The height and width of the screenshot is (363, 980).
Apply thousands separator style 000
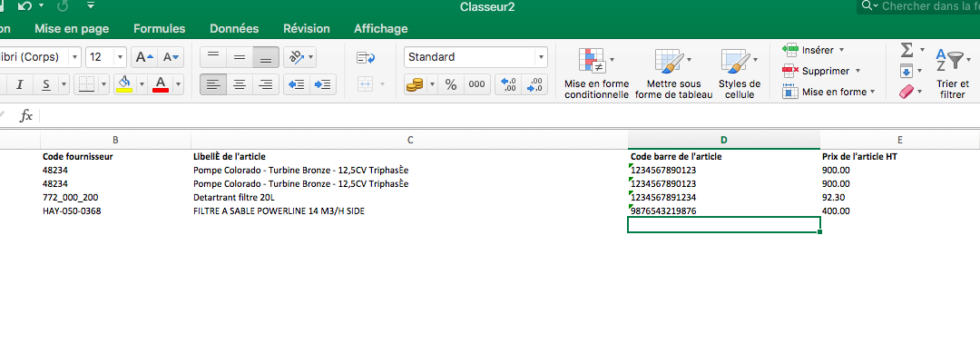[476, 85]
